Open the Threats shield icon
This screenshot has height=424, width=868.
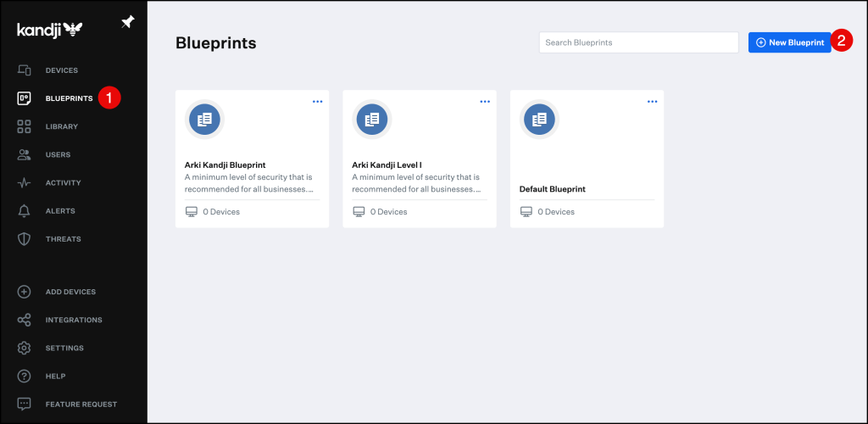click(25, 238)
